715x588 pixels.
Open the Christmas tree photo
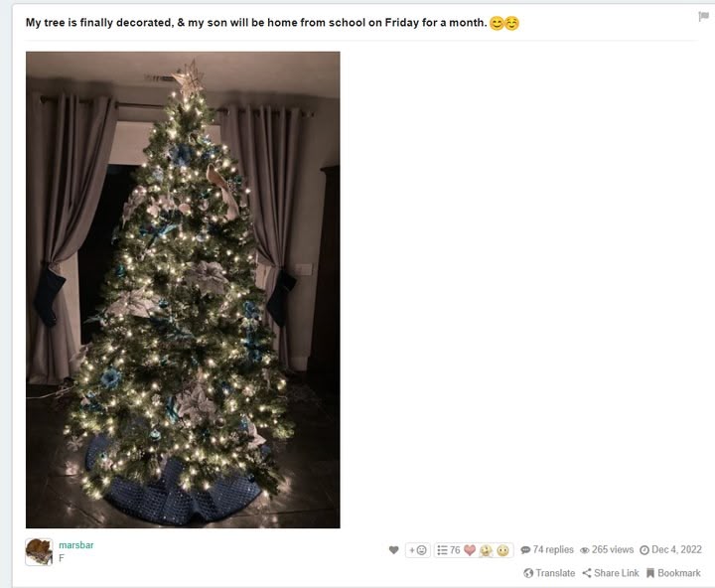click(183, 290)
